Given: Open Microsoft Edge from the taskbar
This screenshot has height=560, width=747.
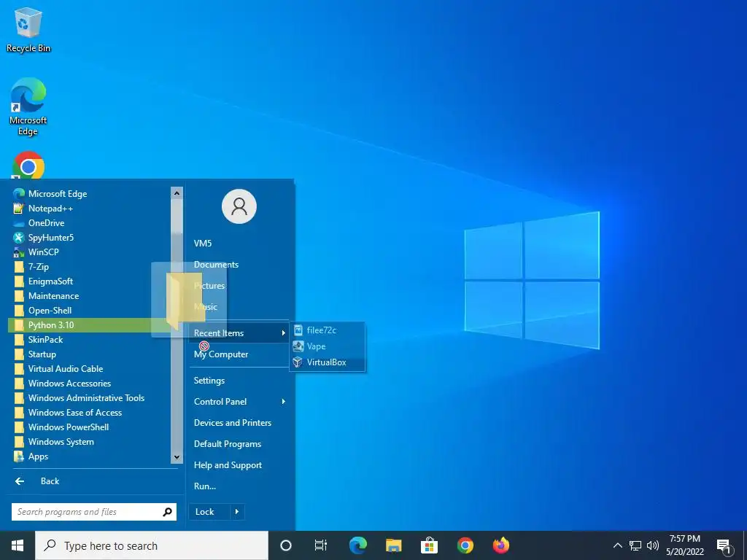Looking at the screenshot, I should [x=357, y=545].
